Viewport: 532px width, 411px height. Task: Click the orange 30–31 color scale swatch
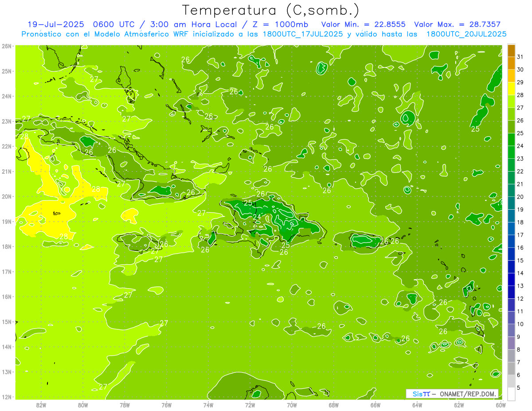point(511,63)
